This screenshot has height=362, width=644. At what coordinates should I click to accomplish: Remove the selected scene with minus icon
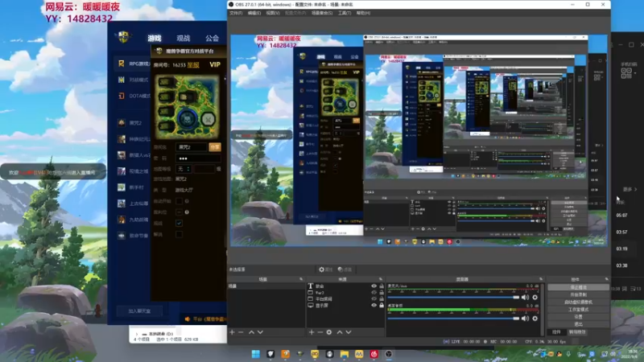[241, 332]
